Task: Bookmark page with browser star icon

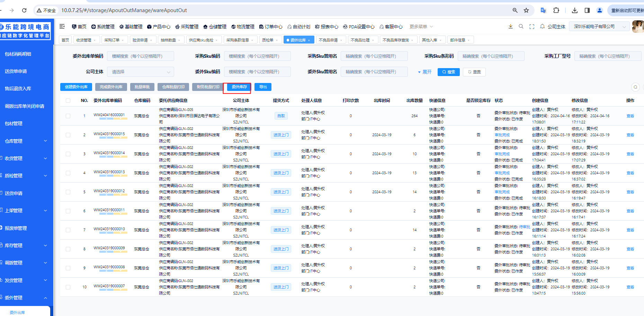Action: (x=526, y=10)
